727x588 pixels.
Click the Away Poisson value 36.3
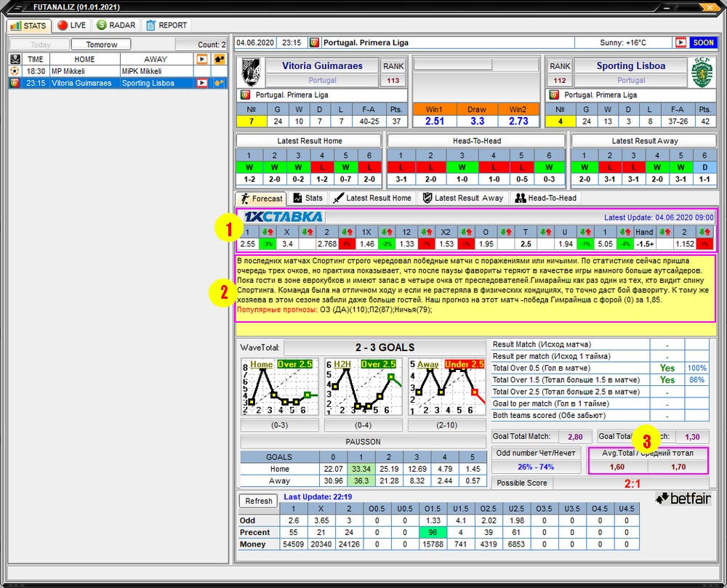click(x=361, y=481)
